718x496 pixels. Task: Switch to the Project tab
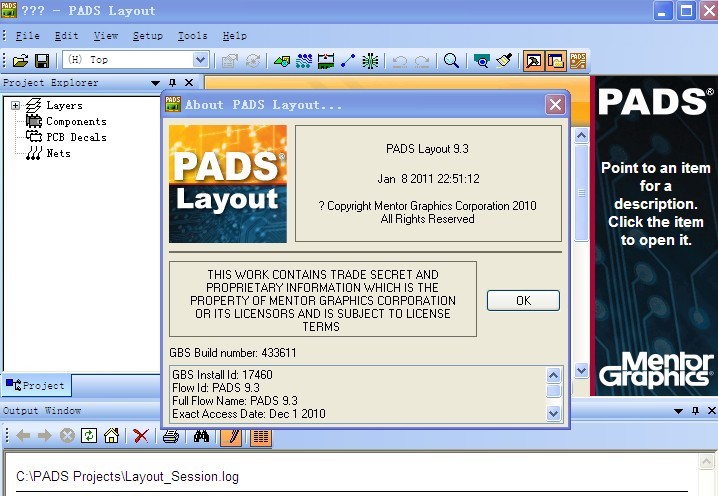(36, 385)
